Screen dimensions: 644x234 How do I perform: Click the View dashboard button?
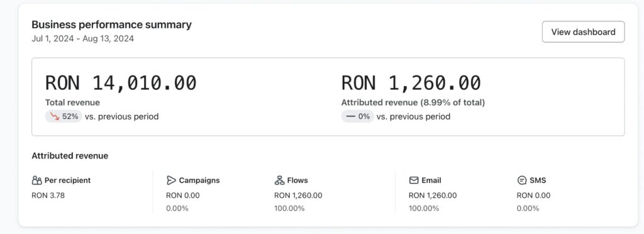coord(583,32)
